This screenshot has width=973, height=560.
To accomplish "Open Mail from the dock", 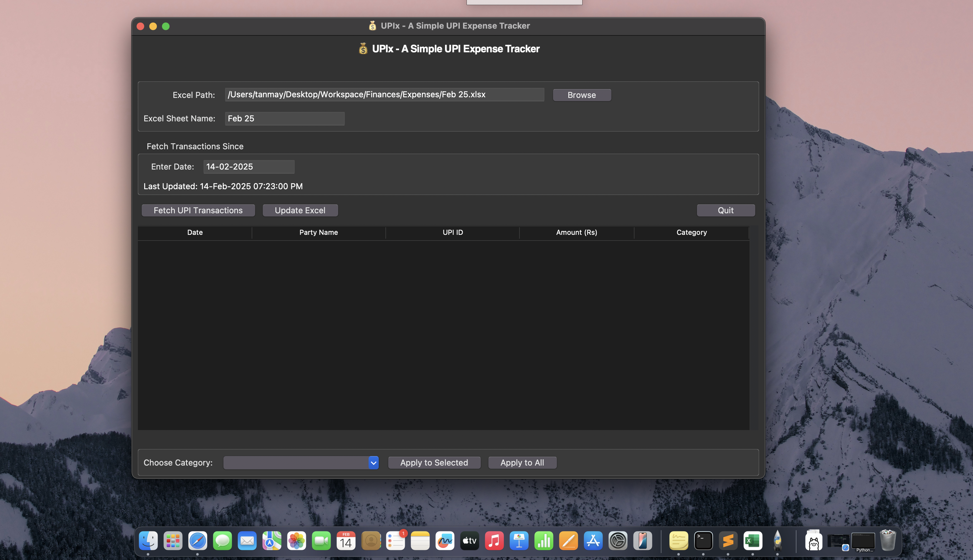I will (x=247, y=541).
